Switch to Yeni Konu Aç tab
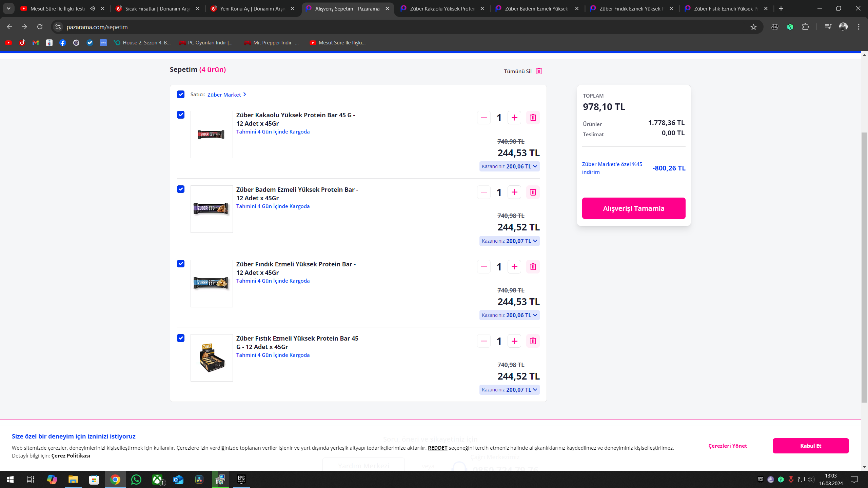The width and height of the screenshot is (868, 488). click(252, 8)
